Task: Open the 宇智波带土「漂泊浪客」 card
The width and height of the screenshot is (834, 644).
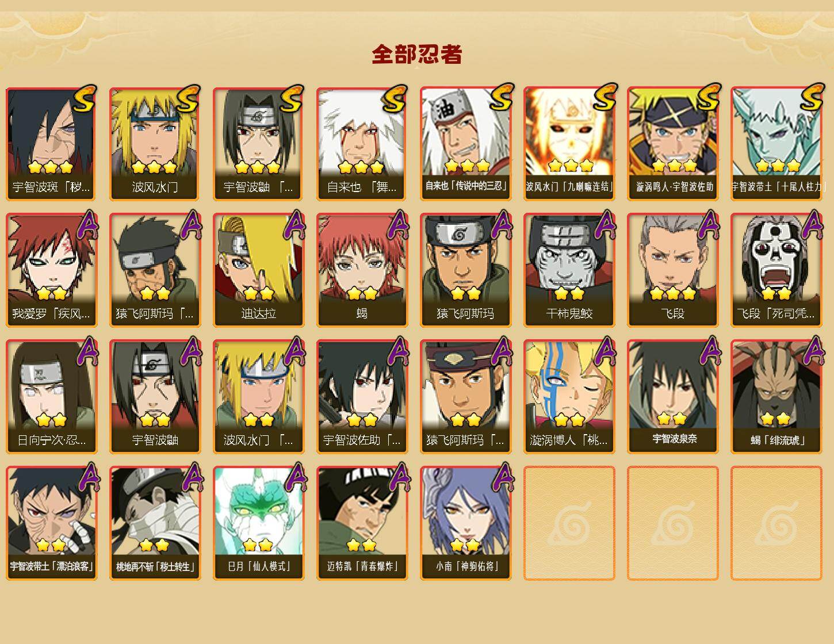Action: coord(51,523)
